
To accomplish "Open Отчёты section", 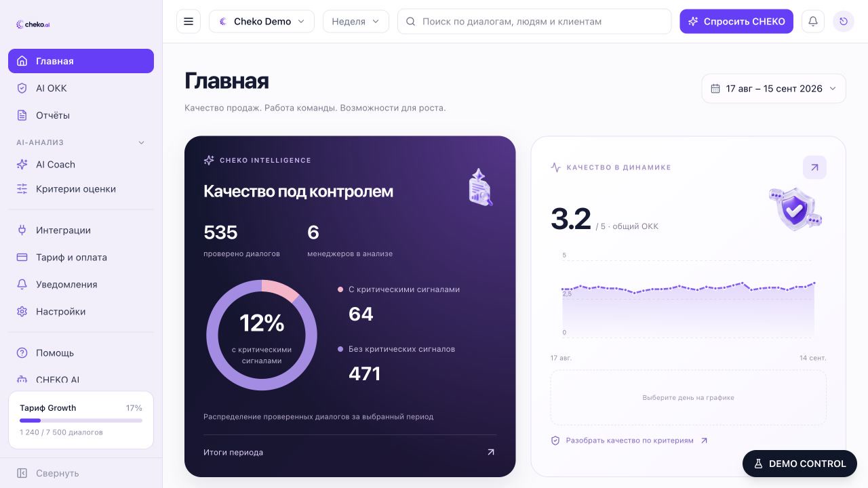I will click(81, 115).
